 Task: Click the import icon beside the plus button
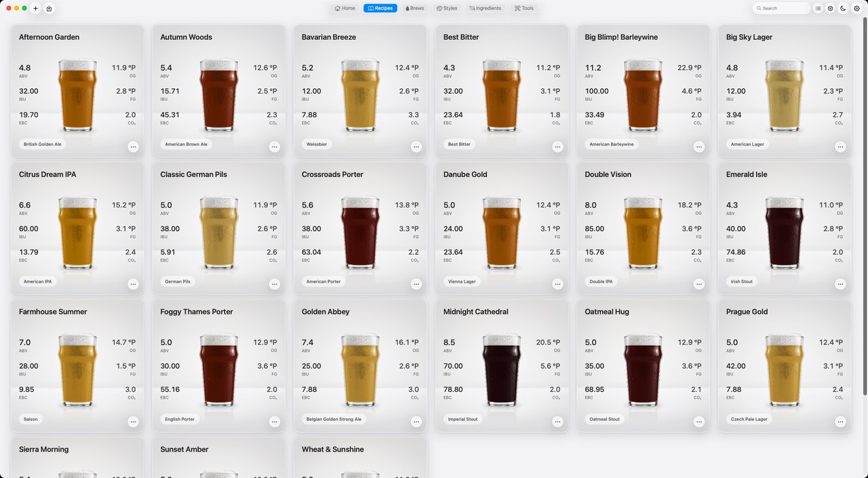(49, 8)
